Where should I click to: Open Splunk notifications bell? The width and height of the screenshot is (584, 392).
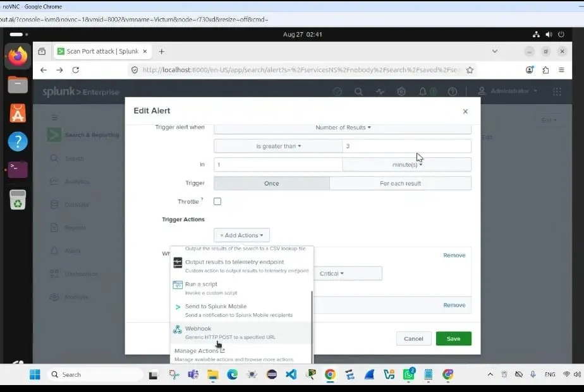click(423, 92)
